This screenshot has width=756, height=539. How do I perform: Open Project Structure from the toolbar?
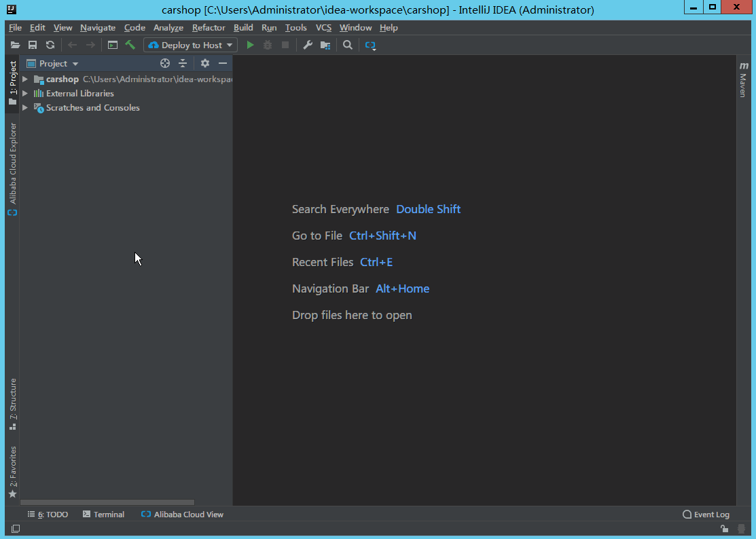(x=325, y=45)
